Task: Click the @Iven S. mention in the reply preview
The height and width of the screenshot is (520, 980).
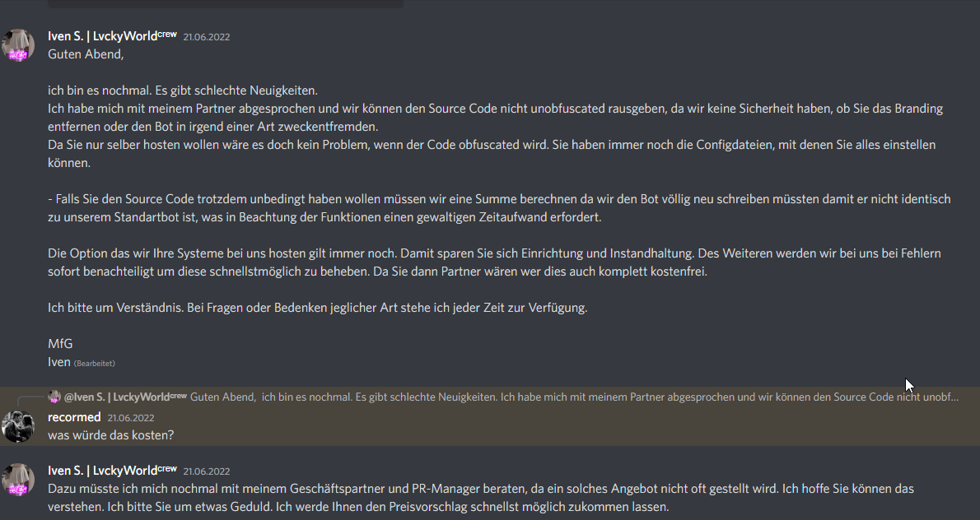Action: pos(126,397)
